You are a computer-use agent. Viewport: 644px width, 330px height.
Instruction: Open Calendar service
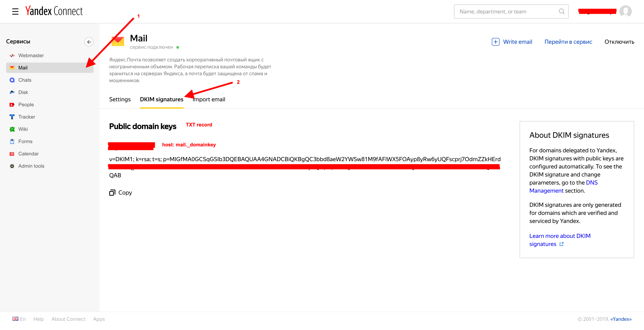[x=50, y=154]
